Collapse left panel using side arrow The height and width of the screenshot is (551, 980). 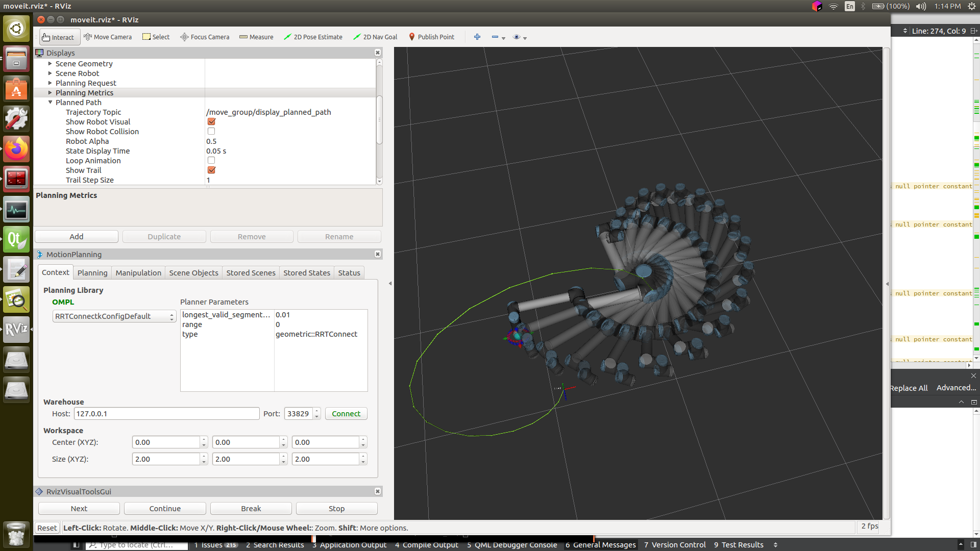[390, 283]
